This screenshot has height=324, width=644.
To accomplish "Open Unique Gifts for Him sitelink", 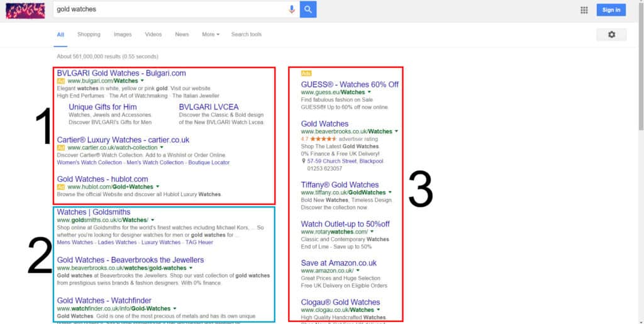I will coord(103,107).
